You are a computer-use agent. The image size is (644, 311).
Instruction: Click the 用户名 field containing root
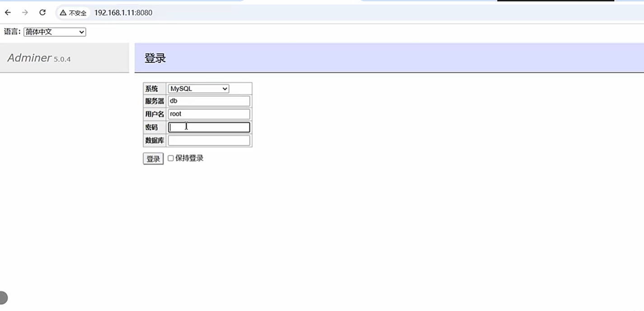tap(209, 114)
